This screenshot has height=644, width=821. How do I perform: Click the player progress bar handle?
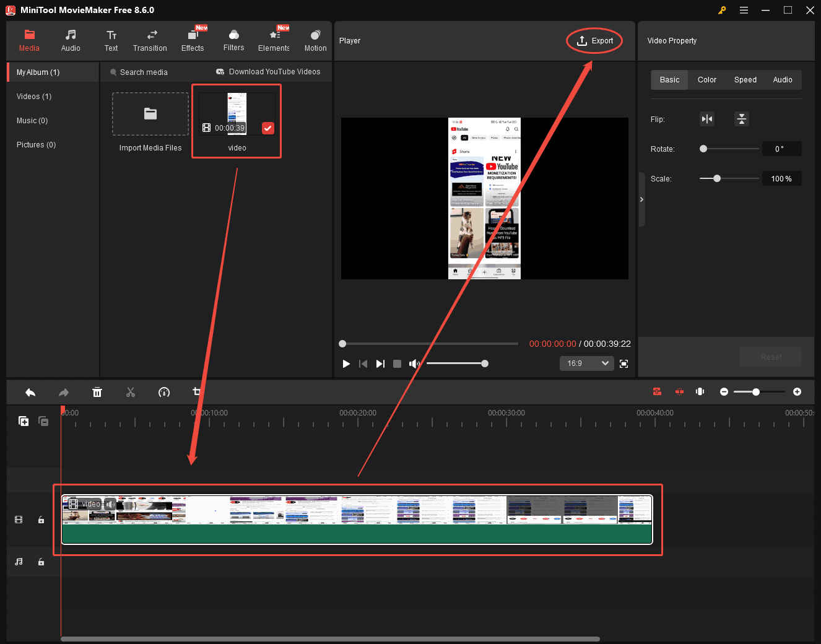point(342,344)
